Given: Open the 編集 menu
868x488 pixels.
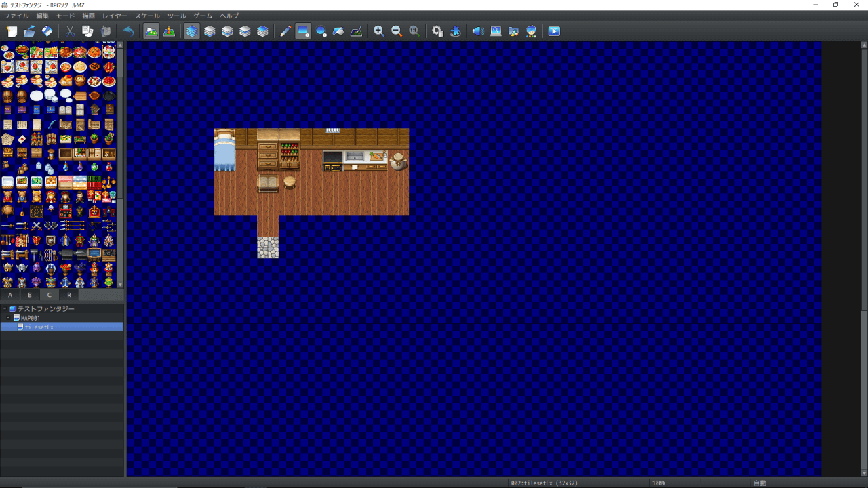Looking at the screenshot, I should pos(42,16).
